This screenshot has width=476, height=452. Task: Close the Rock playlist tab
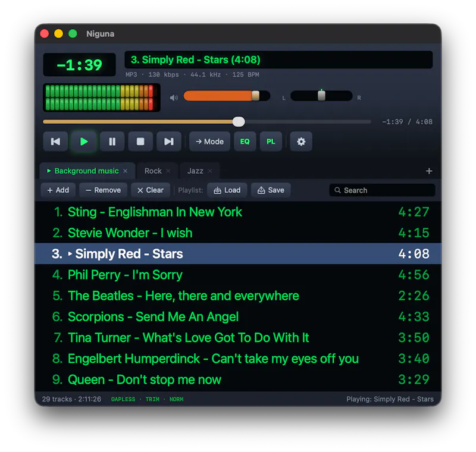pos(168,171)
